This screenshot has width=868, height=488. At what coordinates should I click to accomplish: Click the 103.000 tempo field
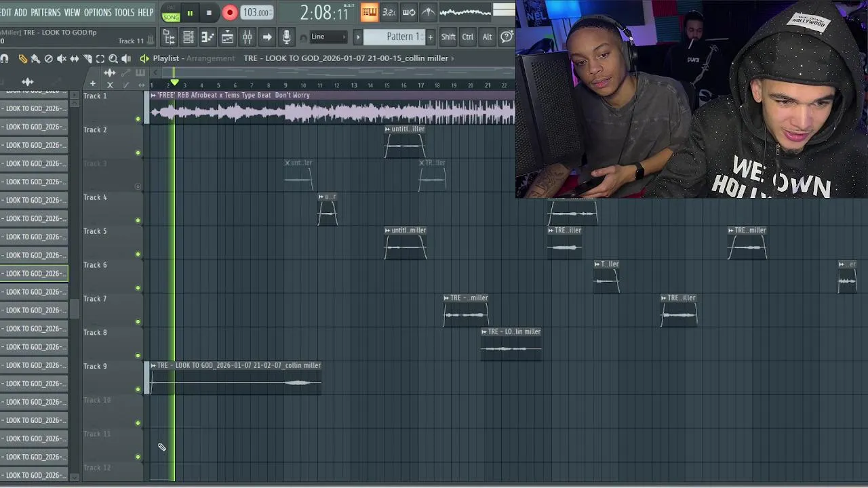pos(257,12)
